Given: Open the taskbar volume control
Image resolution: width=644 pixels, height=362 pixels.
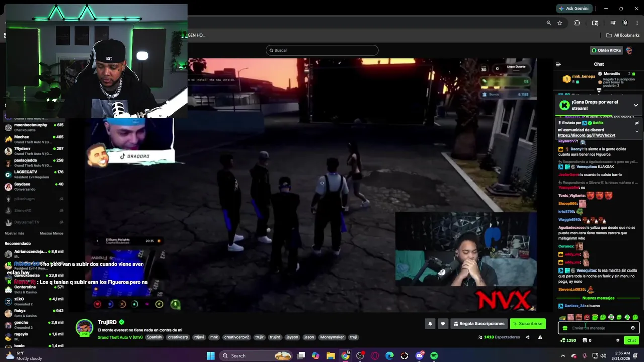Looking at the screenshot, I should 603,356.
